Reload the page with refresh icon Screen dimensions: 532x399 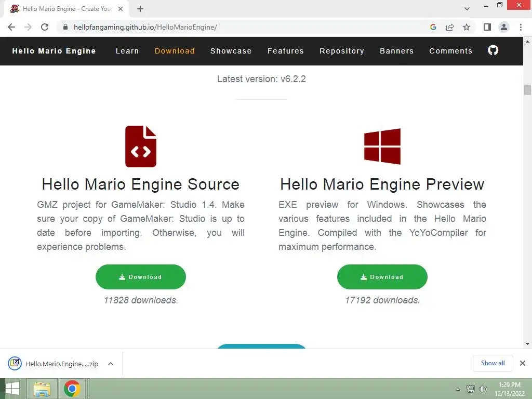(45, 27)
